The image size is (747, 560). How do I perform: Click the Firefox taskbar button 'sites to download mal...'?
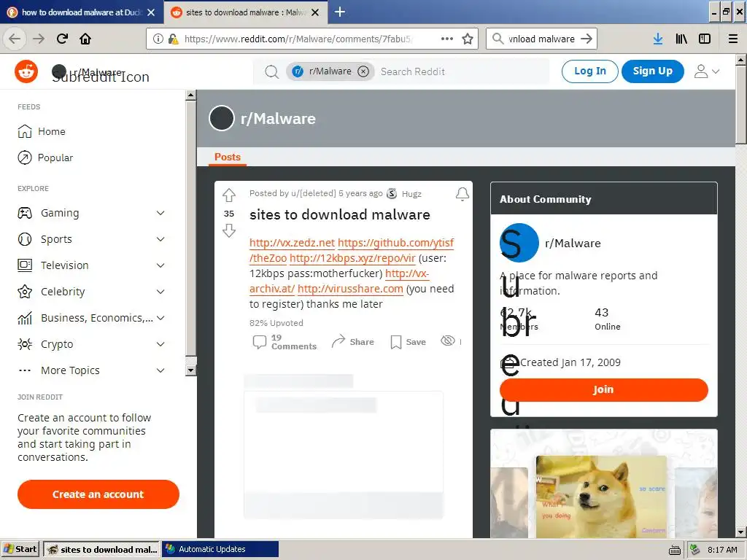coord(101,549)
